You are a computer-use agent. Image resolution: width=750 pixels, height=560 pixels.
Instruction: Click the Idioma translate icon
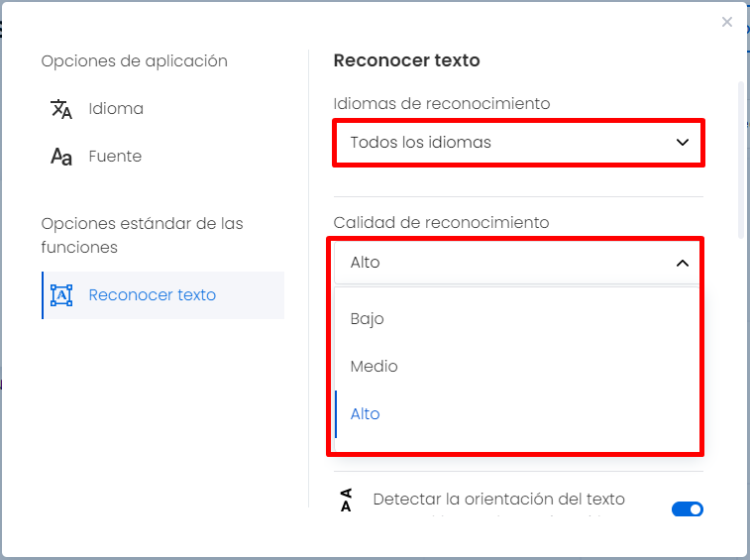61,109
